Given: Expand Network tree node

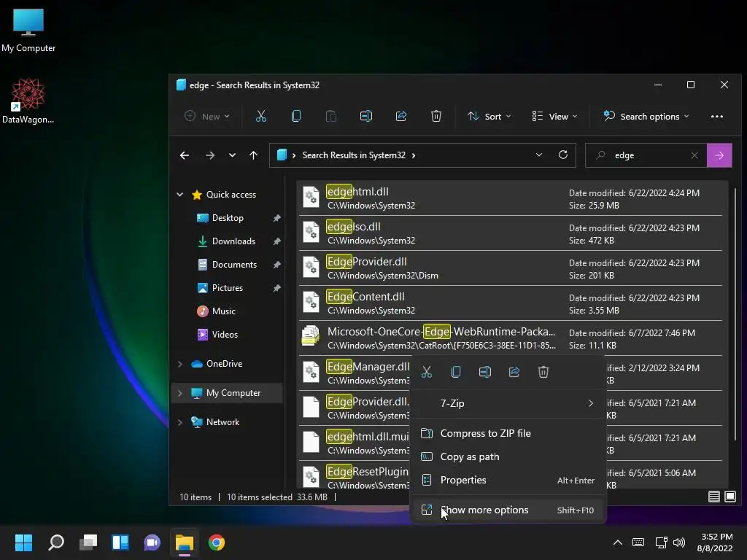Looking at the screenshot, I should [x=180, y=422].
